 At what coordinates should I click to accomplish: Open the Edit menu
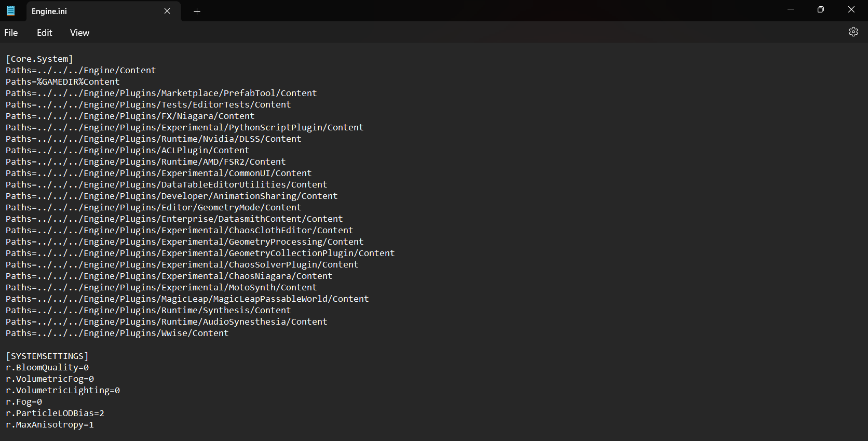tap(45, 33)
